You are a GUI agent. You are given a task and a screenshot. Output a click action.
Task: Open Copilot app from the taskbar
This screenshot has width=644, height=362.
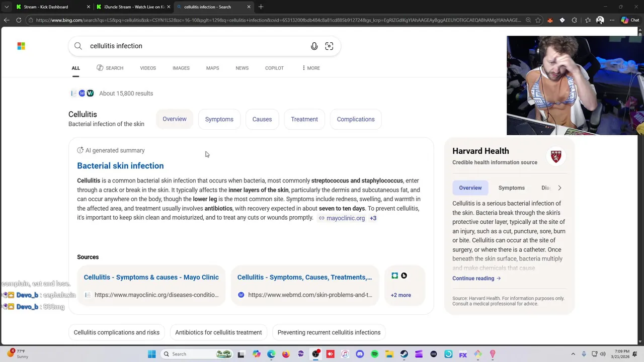257,354
